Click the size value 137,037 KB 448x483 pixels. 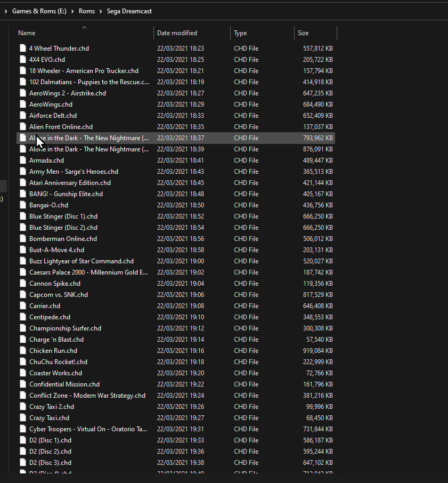click(x=318, y=126)
